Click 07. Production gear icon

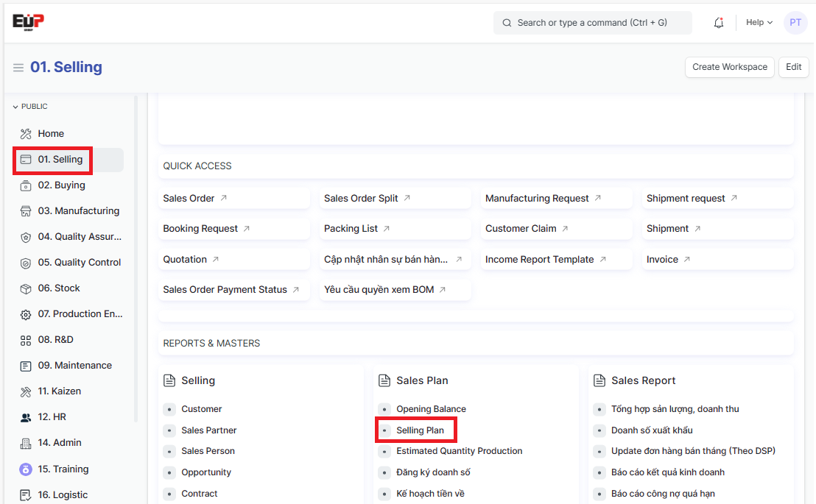coord(26,314)
